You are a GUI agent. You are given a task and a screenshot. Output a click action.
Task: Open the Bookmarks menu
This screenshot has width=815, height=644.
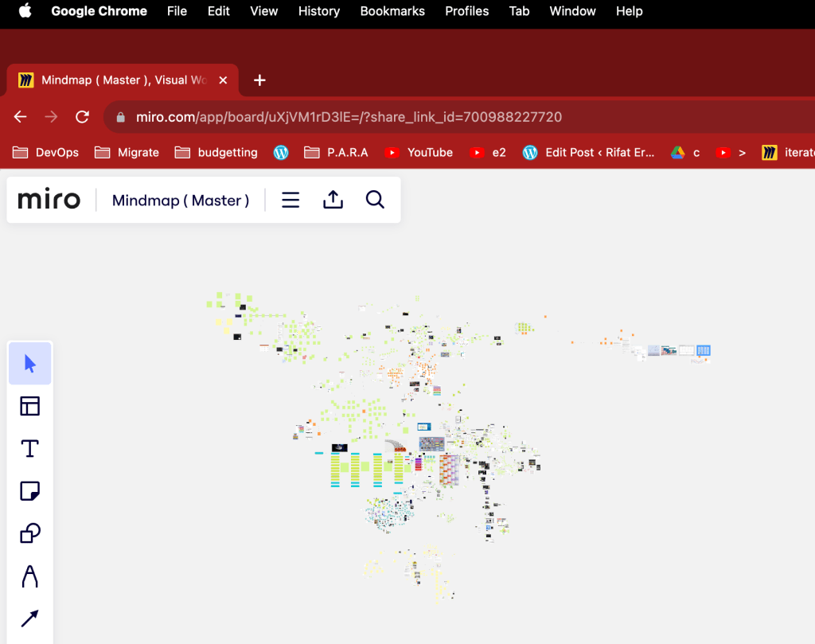coord(392,11)
